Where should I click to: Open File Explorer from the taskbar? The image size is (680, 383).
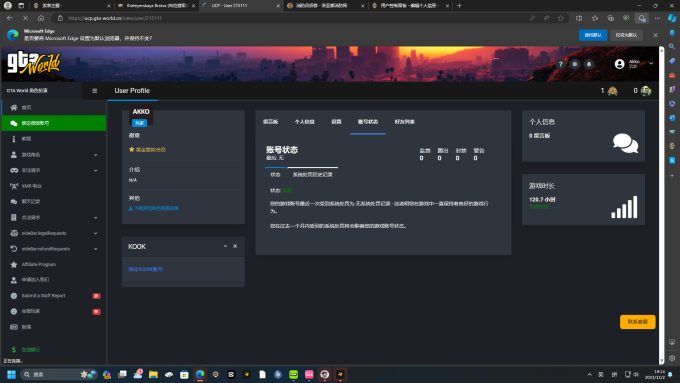153,375
